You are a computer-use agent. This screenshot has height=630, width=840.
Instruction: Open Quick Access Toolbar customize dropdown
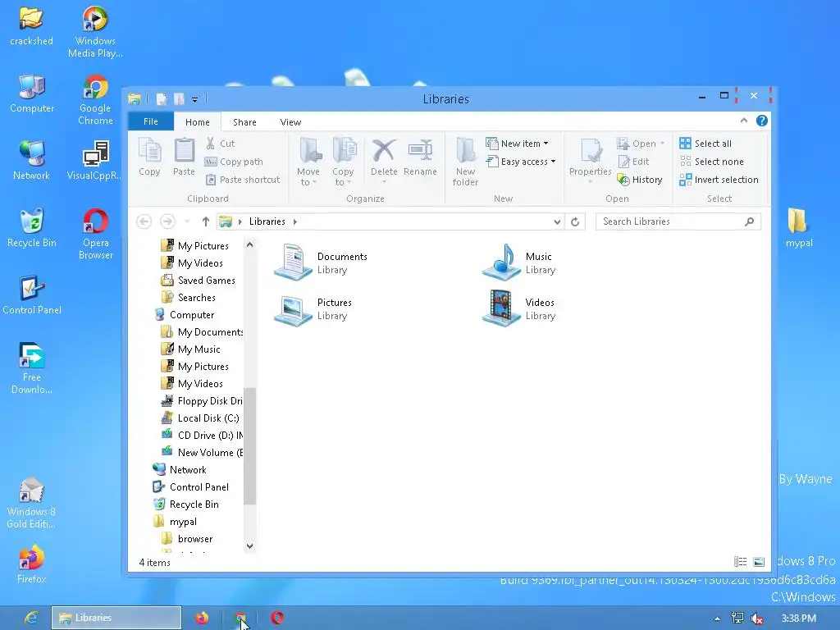pyautogui.click(x=195, y=99)
